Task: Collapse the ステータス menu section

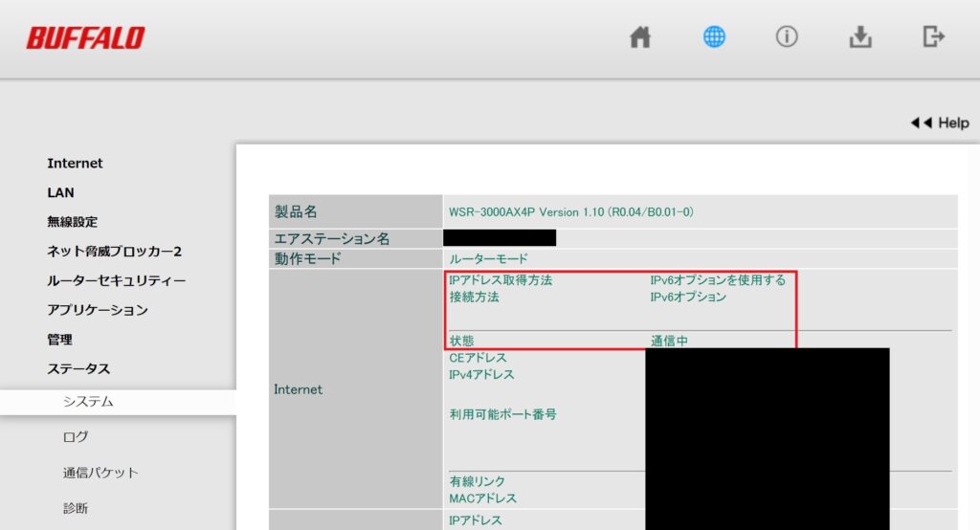Action: pos(78,369)
